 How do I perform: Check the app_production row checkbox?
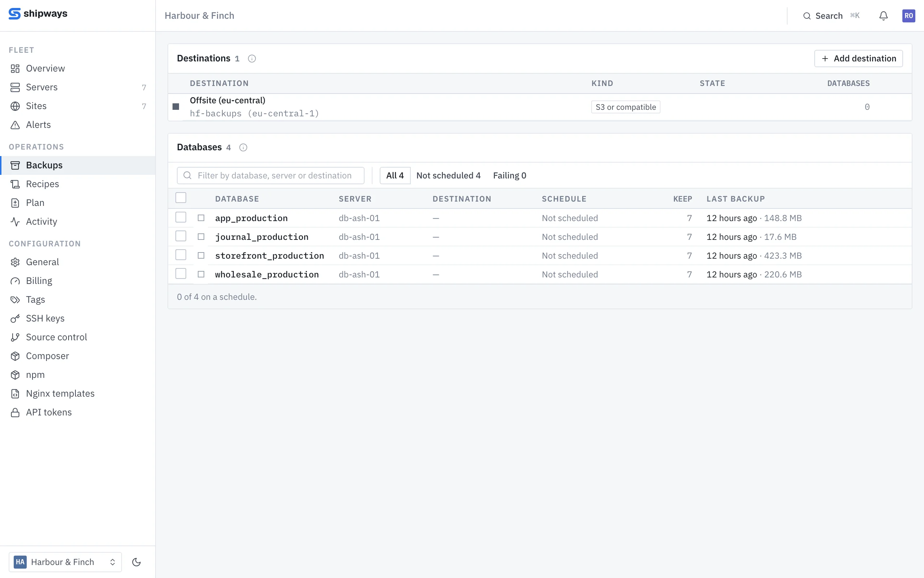181,217
